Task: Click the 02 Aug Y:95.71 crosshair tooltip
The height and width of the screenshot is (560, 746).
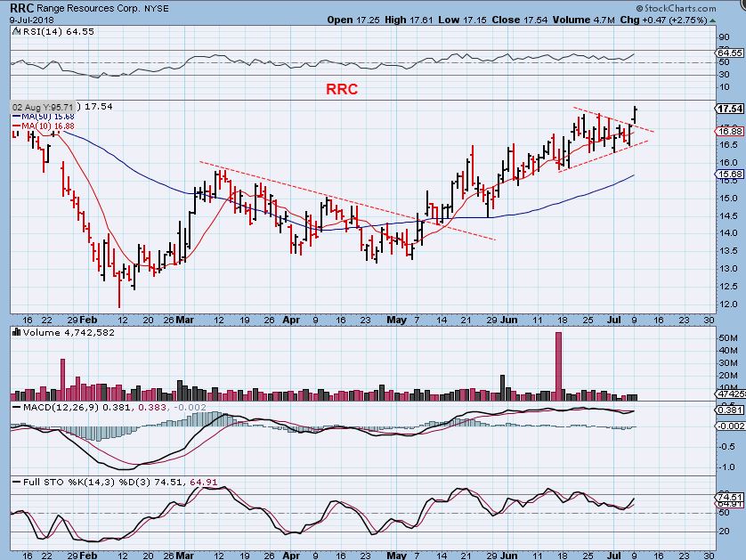Action: [x=44, y=107]
